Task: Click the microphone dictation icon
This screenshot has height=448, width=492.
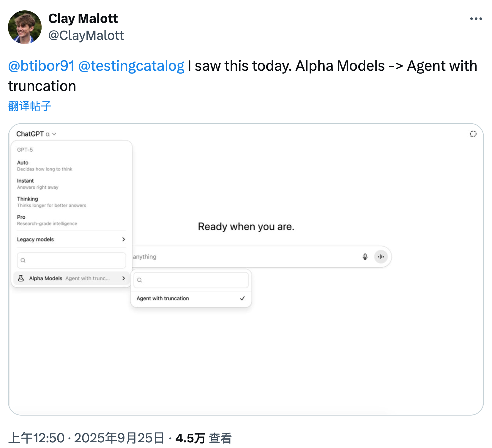Action: click(x=365, y=257)
